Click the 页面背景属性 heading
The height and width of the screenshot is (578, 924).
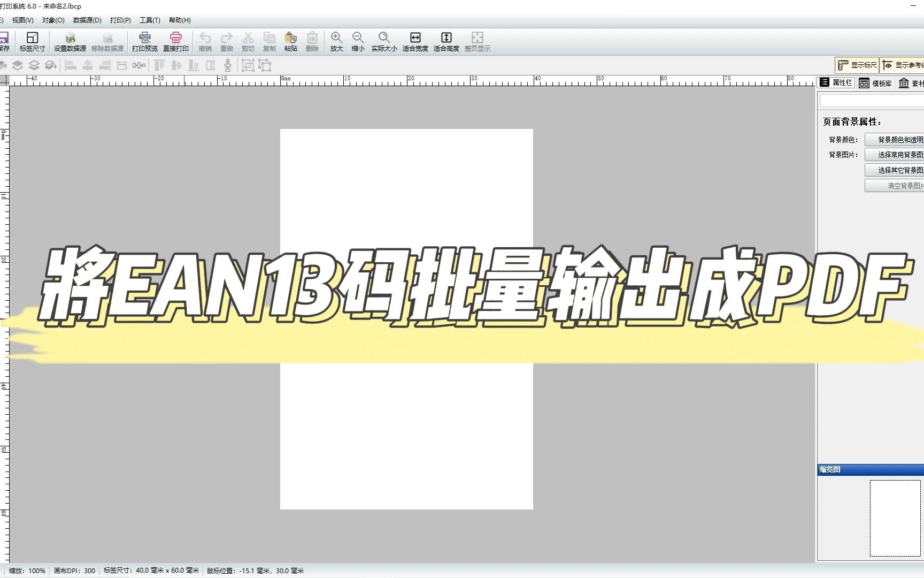point(852,122)
